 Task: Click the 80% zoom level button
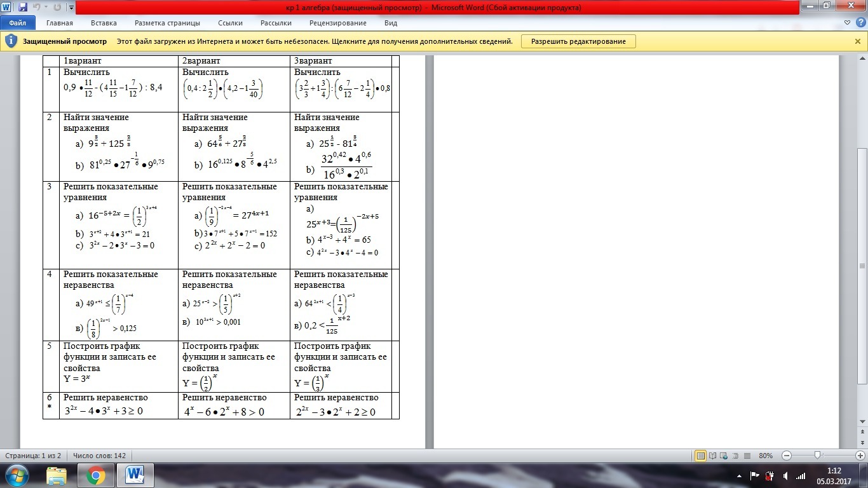[766, 456]
